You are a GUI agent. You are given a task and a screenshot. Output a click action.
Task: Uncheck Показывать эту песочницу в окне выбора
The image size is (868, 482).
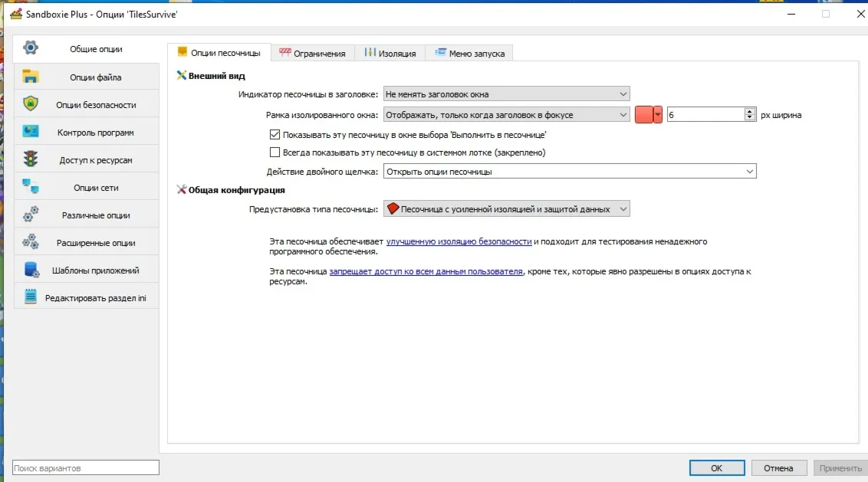pyautogui.click(x=275, y=134)
